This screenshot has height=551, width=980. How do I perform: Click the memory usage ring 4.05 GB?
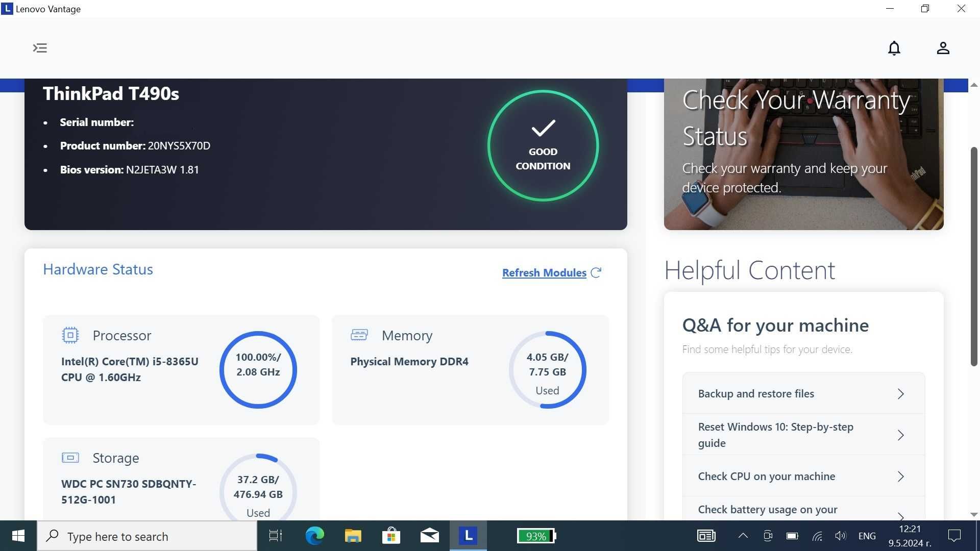click(x=547, y=370)
